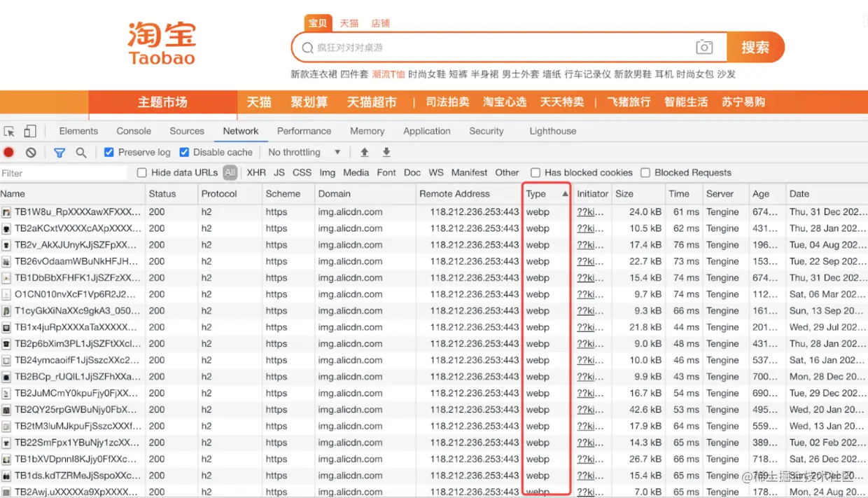The height and width of the screenshot is (498, 868).
Task: Click the network Filter input field
Action: pos(63,172)
